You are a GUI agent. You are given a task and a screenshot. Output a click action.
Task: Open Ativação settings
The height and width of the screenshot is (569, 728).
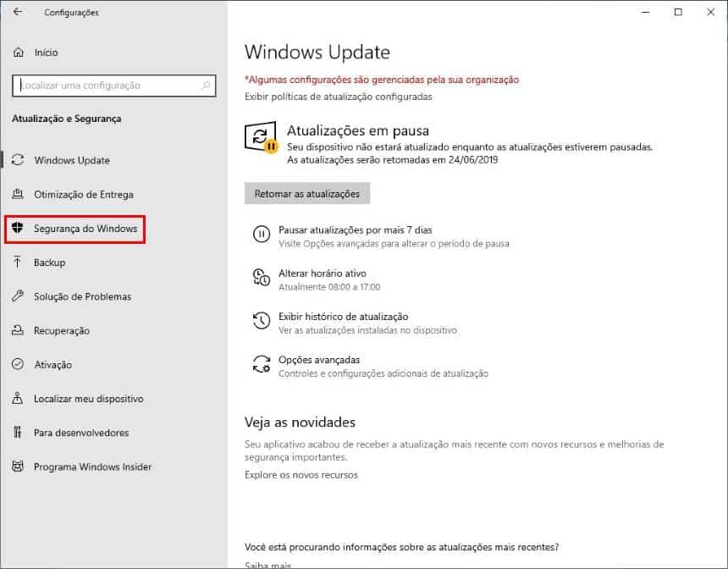pyautogui.click(x=53, y=365)
